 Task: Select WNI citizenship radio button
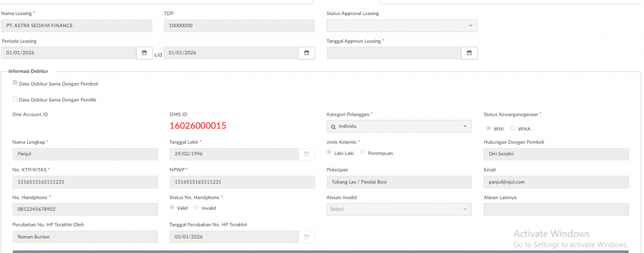489,128
